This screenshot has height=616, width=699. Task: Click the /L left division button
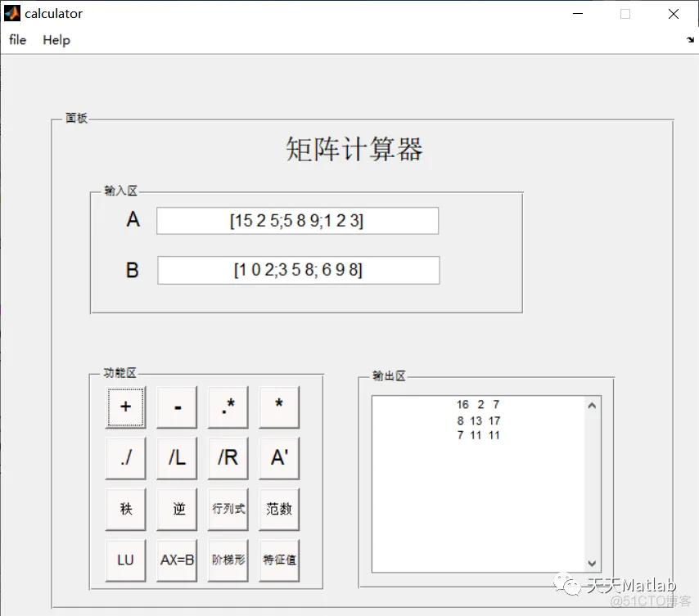tap(176, 458)
